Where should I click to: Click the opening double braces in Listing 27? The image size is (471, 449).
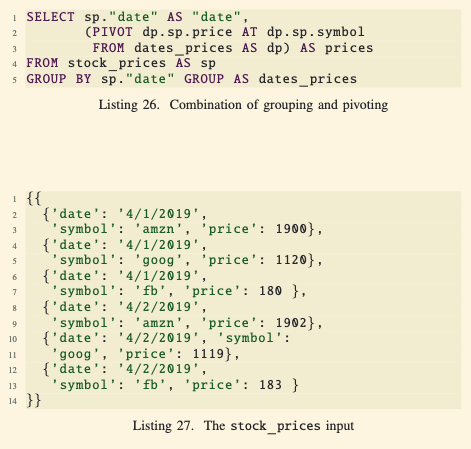point(34,199)
